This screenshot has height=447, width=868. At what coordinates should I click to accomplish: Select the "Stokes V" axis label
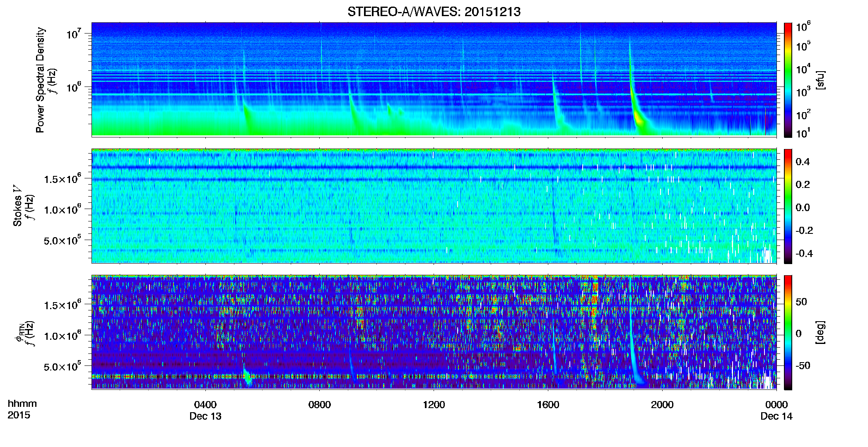(x=17, y=206)
